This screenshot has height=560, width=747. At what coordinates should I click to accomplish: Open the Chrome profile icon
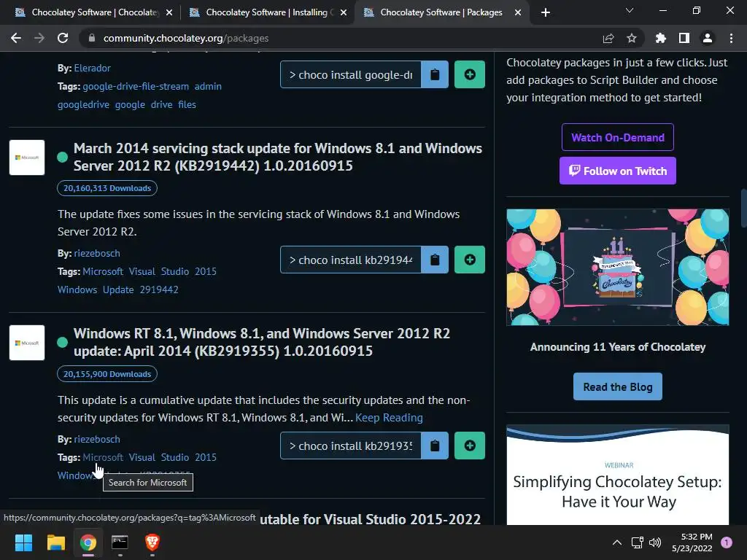point(707,38)
